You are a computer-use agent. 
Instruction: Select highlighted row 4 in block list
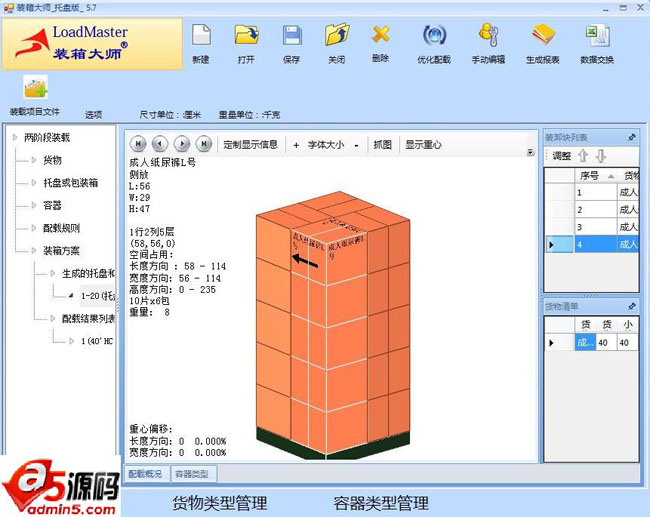[x=592, y=244]
